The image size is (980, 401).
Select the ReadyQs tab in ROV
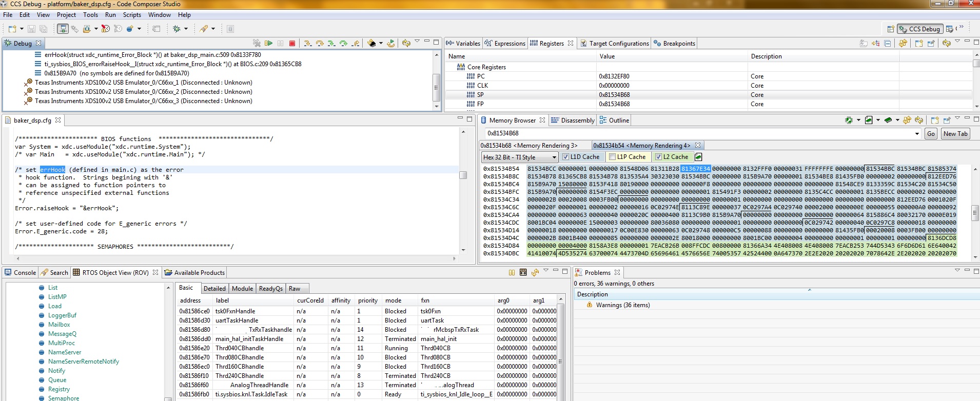271,288
